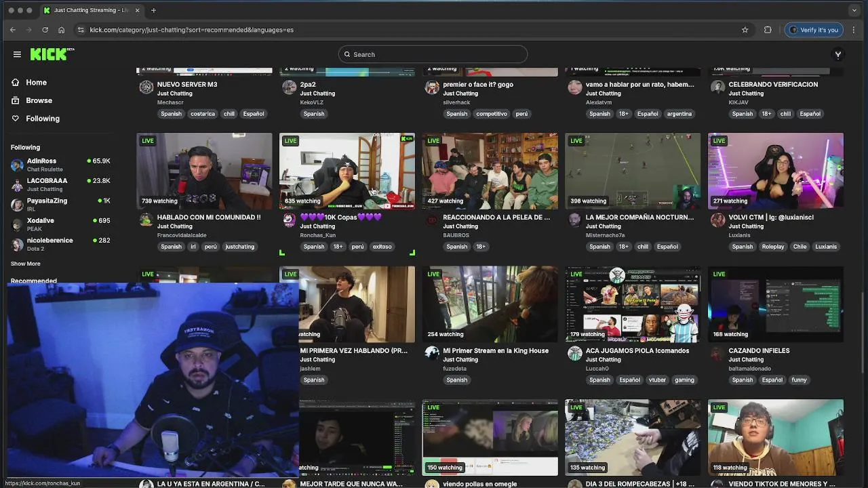The height and width of the screenshot is (488, 868).
Task: Expand Show More in Following list
Action: [x=26, y=264]
